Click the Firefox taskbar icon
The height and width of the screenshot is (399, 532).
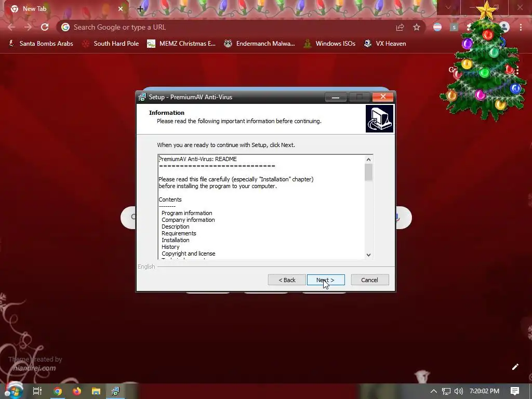click(77, 391)
